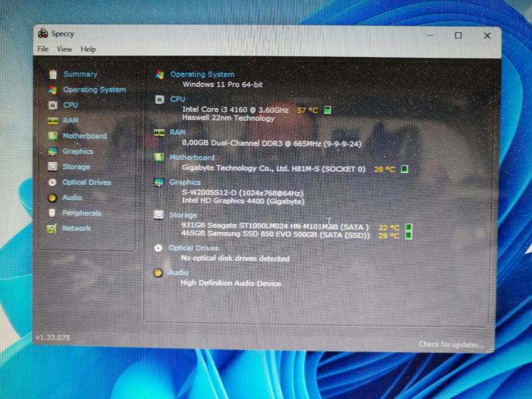
Task: Click chip icon beside CPU heading in summary
Action: (159, 99)
